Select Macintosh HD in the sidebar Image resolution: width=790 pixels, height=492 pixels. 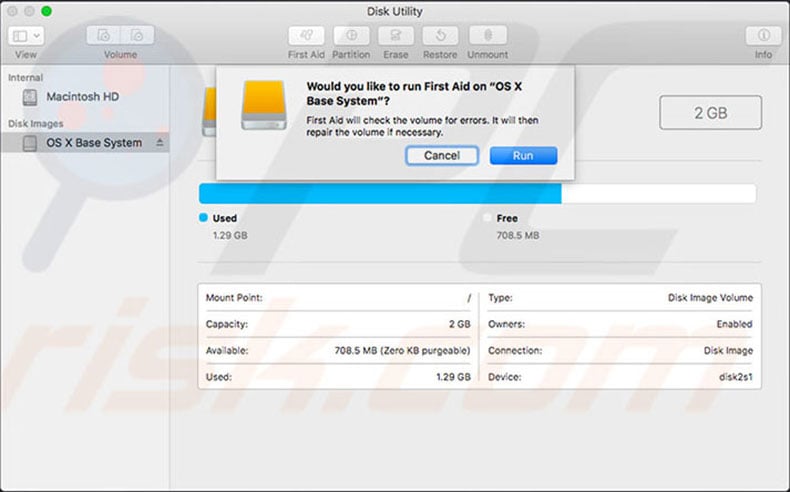(85, 97)
